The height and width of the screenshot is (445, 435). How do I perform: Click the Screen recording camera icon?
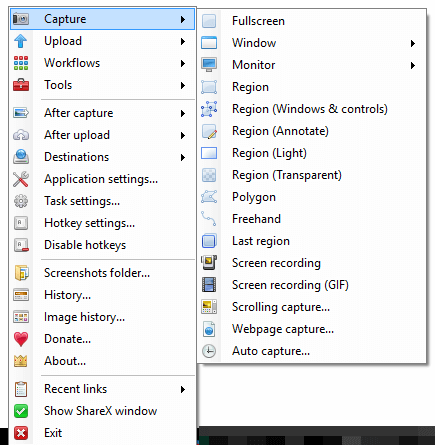click(x=209, y=263)
